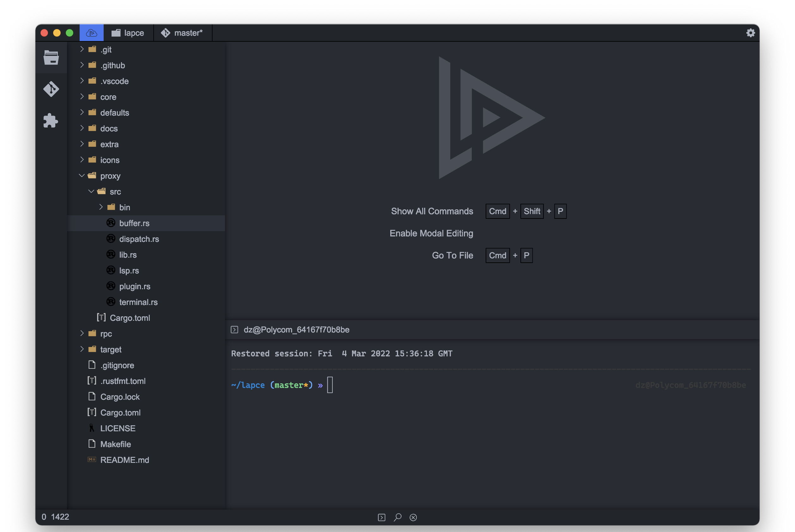Expand the target folder chevron

click(82, 349)
